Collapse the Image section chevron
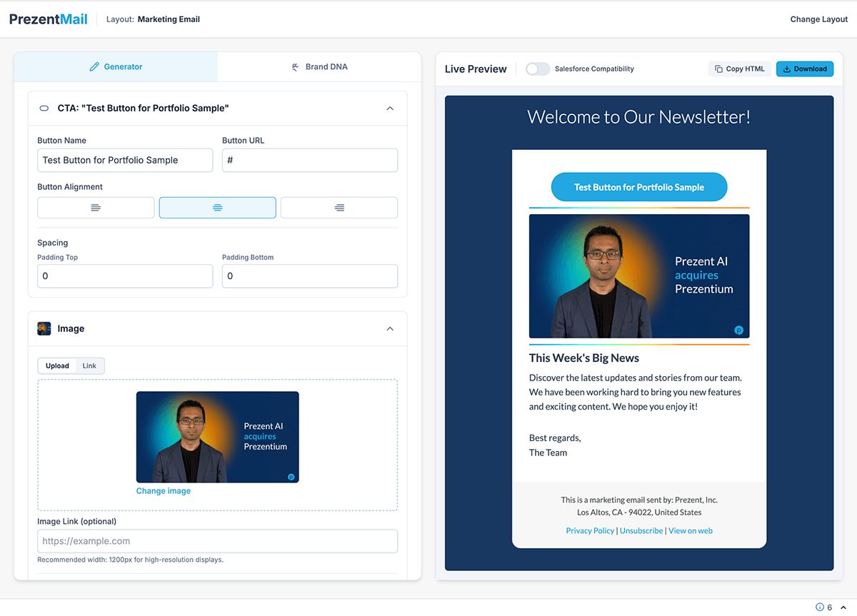The height and width of the screenshot is (616, 857). click(390, 329)
